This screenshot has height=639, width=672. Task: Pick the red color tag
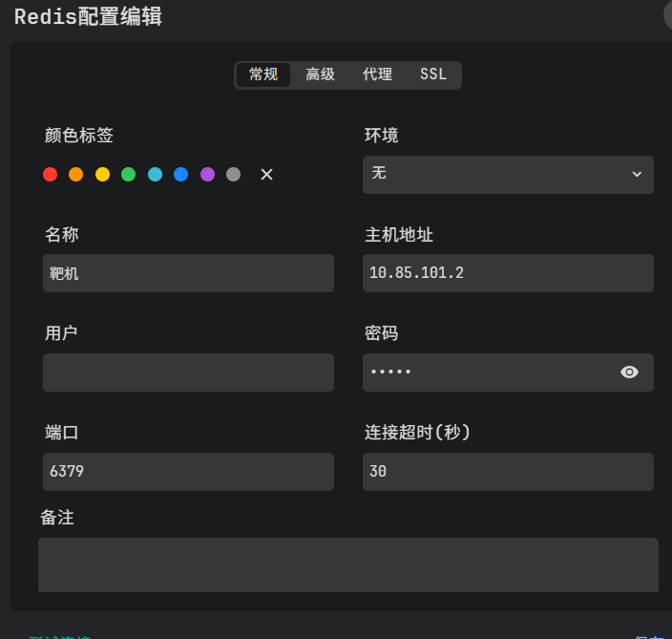coord(51,175)
